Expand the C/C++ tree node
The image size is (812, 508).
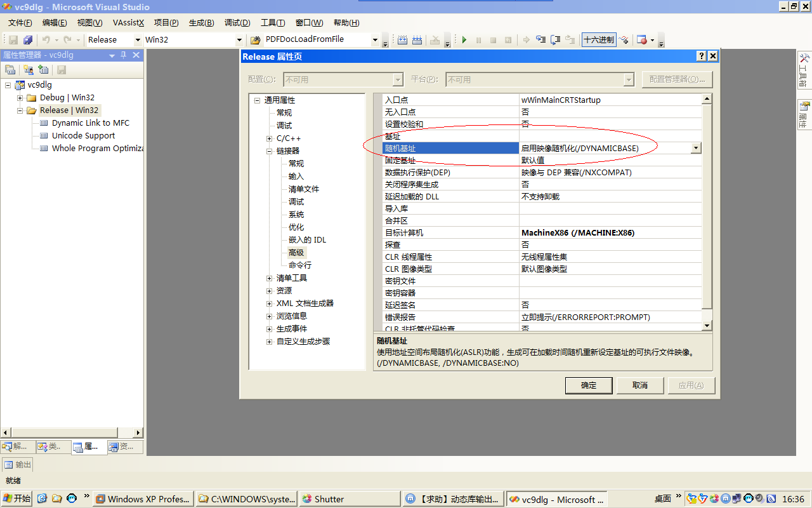[x=270, y=138]
